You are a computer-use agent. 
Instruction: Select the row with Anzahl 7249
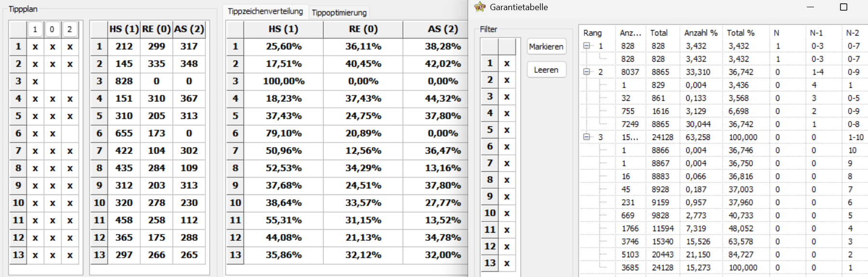(723, 124)
